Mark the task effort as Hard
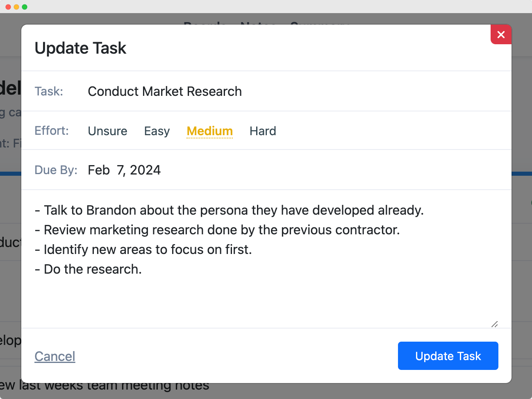532x399 pixels. tap(263, 131)
